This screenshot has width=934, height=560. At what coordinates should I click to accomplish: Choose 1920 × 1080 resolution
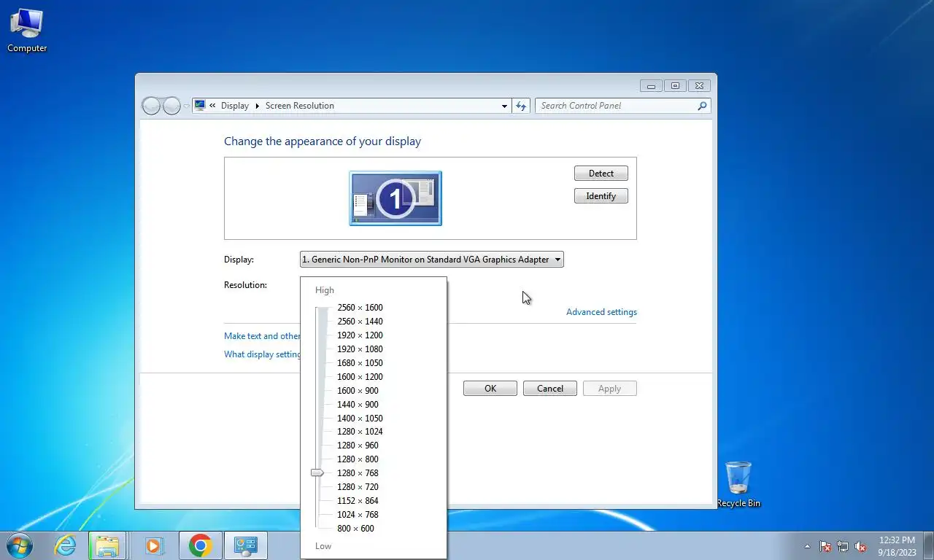pyautogui.click(x=360, y=349)
